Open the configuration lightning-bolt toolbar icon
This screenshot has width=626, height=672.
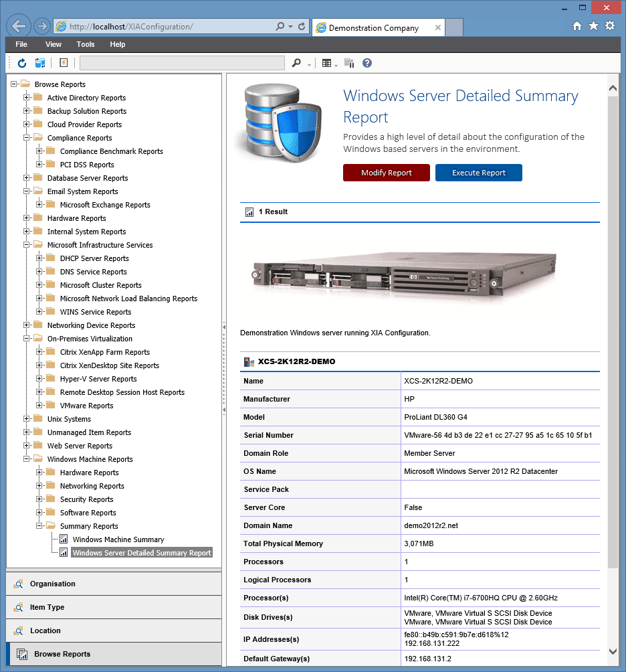coord(62,63)
